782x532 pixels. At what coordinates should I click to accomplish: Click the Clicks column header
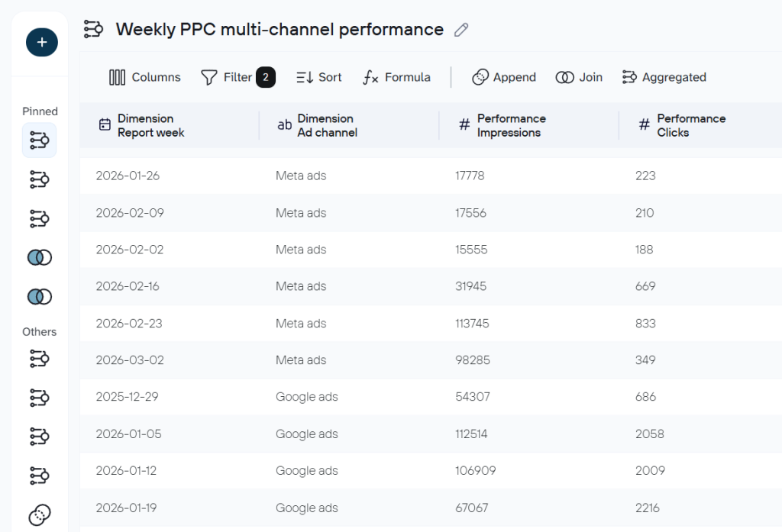700,125
